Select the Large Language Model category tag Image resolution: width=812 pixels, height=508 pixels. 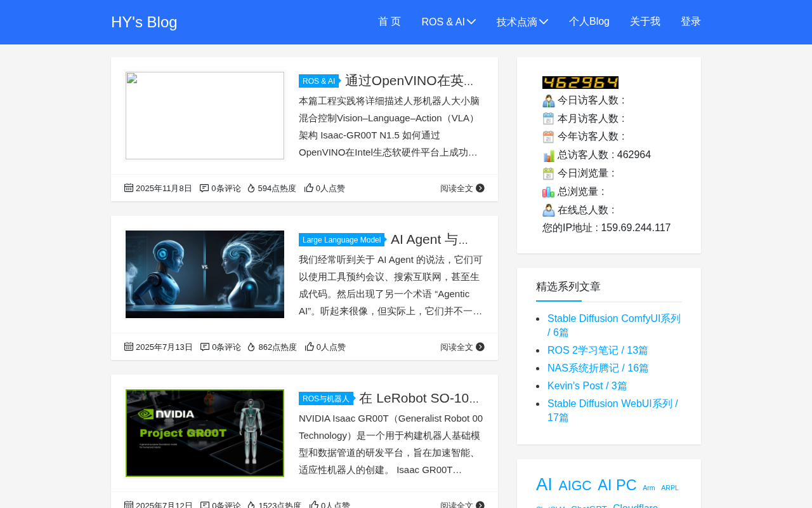tap(342, 240)
